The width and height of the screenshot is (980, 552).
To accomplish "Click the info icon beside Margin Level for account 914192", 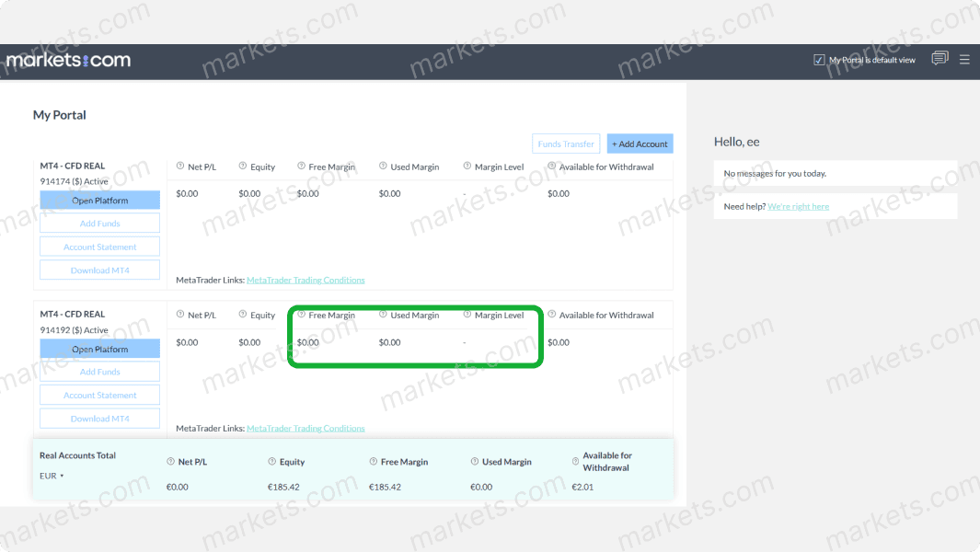I will coord(468,315).
